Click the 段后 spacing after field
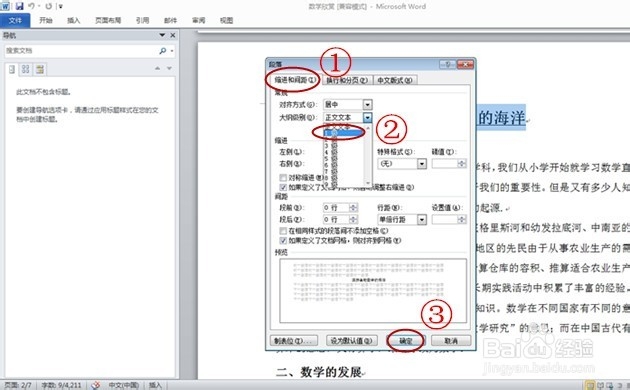 [x=336, y=219]
